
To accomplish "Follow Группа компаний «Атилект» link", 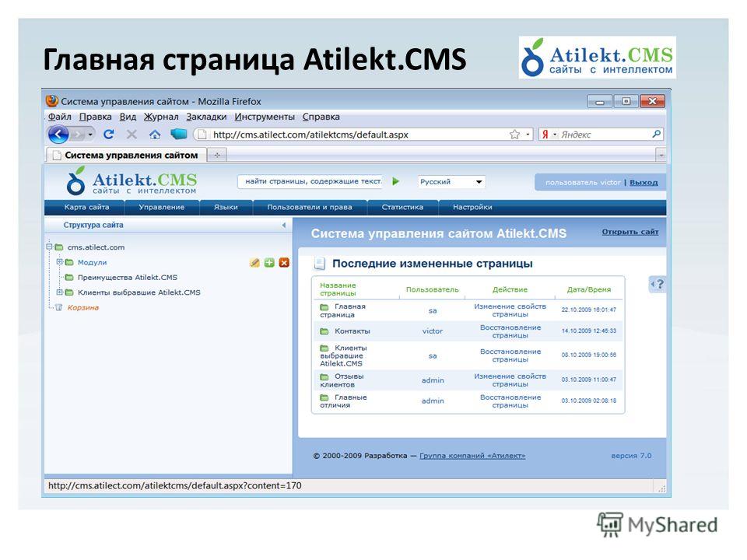I will [x=472, y=456].
